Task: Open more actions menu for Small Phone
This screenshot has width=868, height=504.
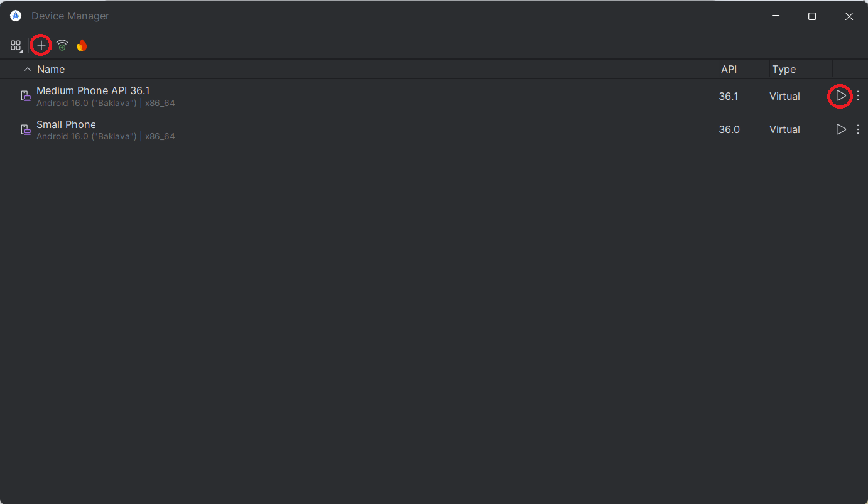Action: coord(858,129)
